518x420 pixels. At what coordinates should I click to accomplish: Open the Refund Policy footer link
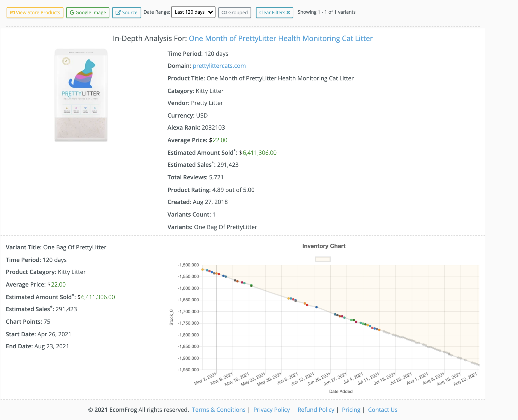[316, 410]
